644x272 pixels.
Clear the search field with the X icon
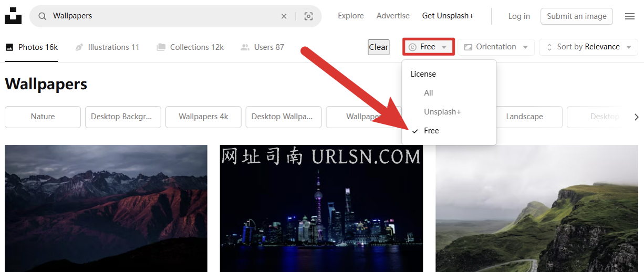[x=284, y=16]
